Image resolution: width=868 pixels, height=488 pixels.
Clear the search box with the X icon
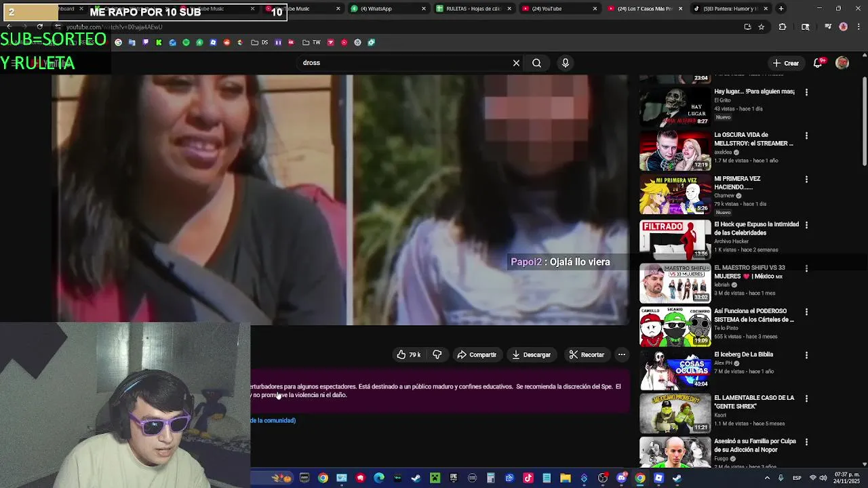(x=516, y=63)
